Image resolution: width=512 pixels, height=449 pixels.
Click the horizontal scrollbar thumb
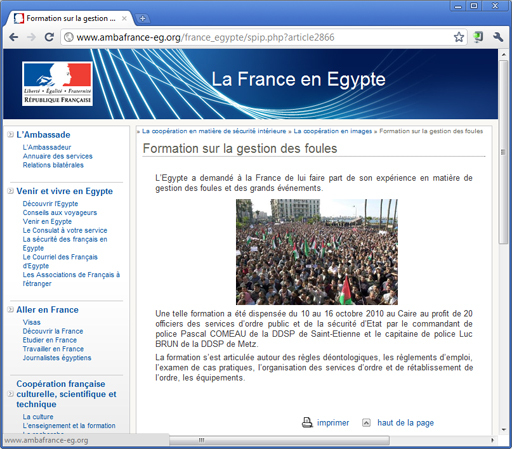pyautogui.click(x=279, y=440)
